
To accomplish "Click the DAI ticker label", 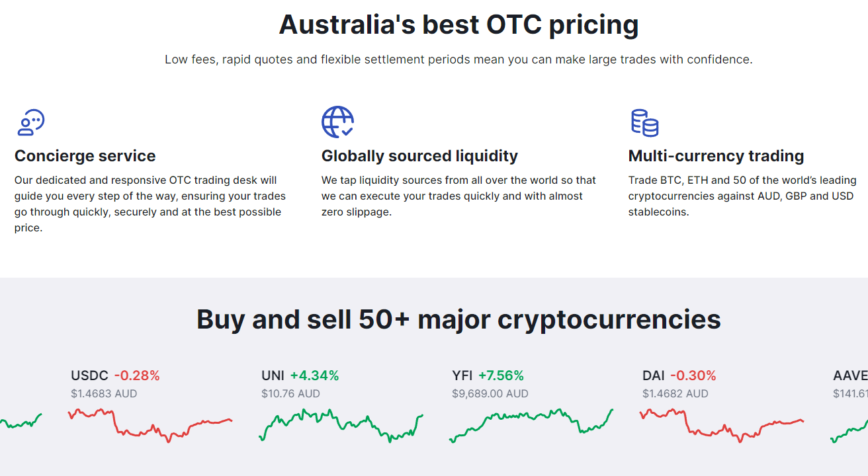I will (654, 376).
